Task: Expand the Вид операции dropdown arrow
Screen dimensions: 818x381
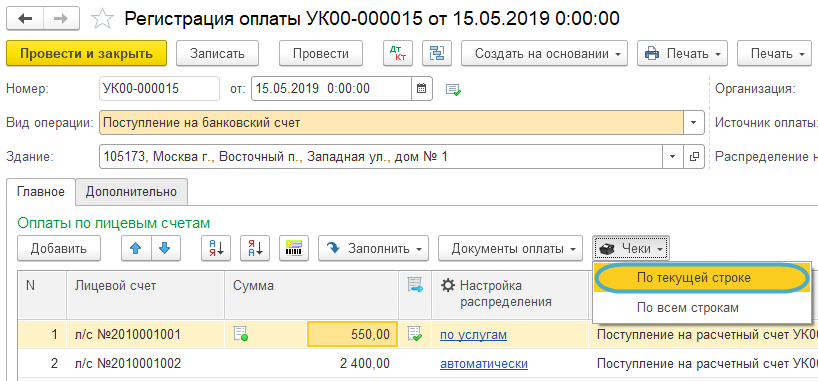Action: [x=694, y=123]
